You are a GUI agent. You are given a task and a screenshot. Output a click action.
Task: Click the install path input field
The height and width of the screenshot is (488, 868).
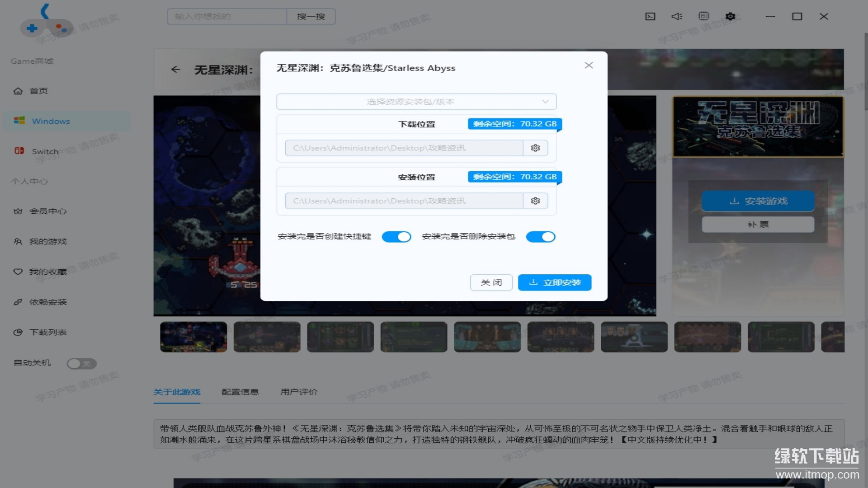tap(404, 201)
